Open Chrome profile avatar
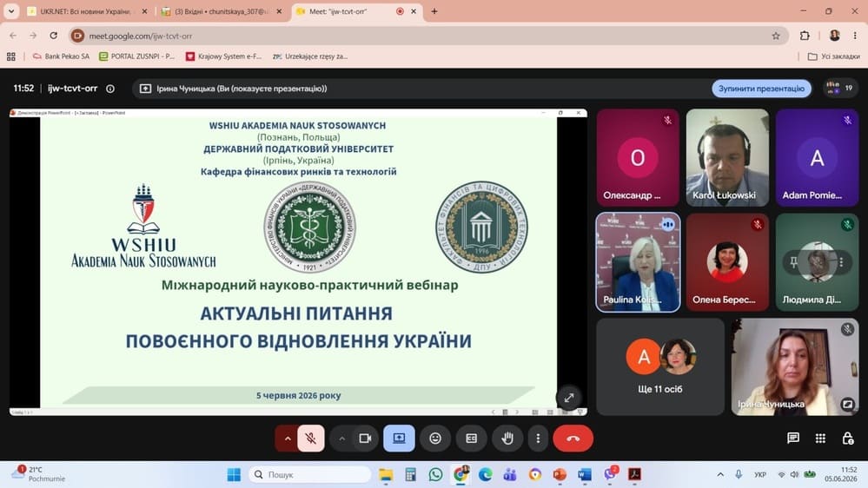This screenshot has width=868, height=488. [834, 36]
